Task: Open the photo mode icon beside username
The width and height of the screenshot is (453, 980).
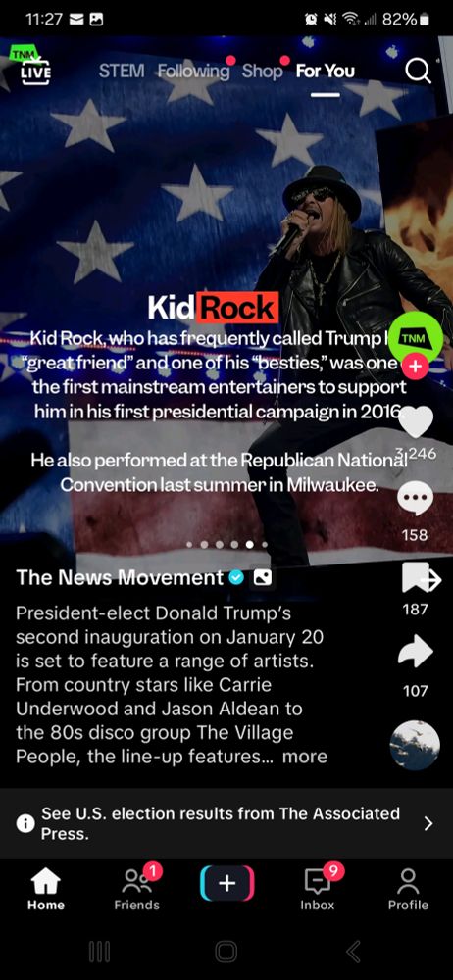Action: click(263, 578)
